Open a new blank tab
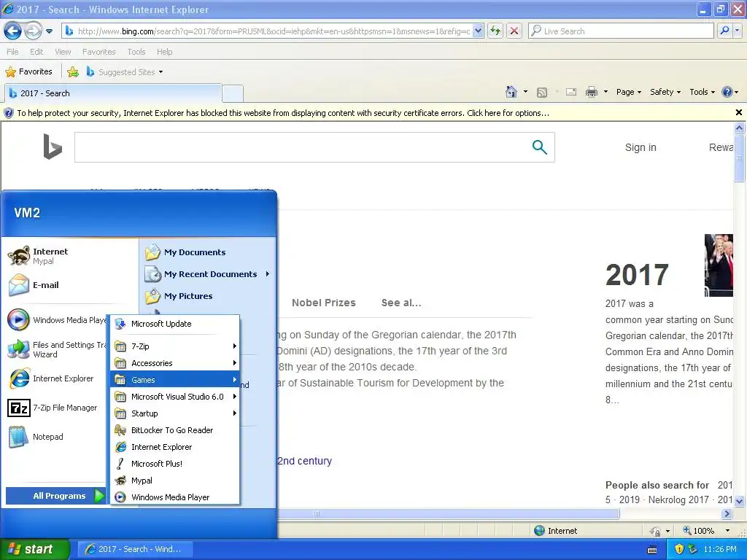 coord(233,93)
